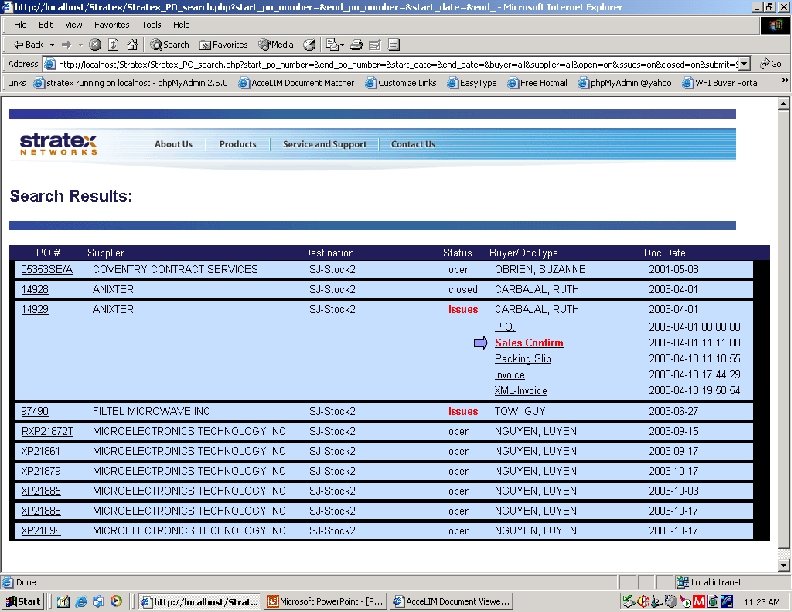Click the History icon beside Media

309,45
